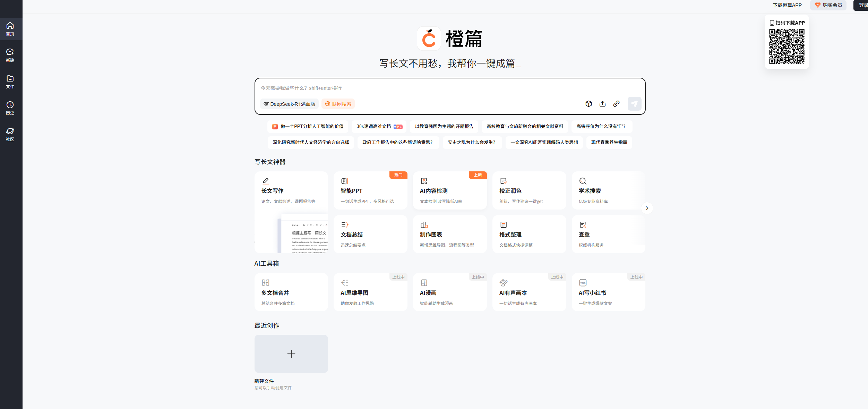The image size is (868, 409).
Task: Open the 多文档合并 tool card
Action: pos(291,292)
